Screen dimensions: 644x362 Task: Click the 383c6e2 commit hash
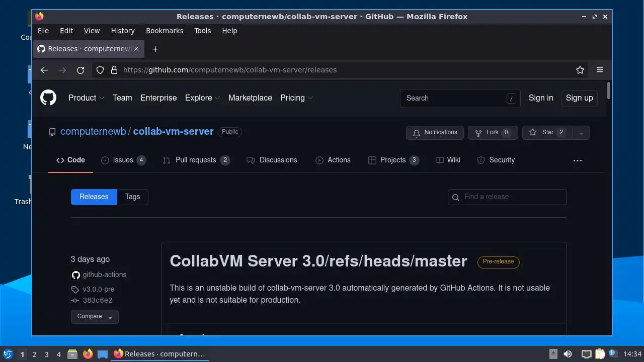coord(98,300)
